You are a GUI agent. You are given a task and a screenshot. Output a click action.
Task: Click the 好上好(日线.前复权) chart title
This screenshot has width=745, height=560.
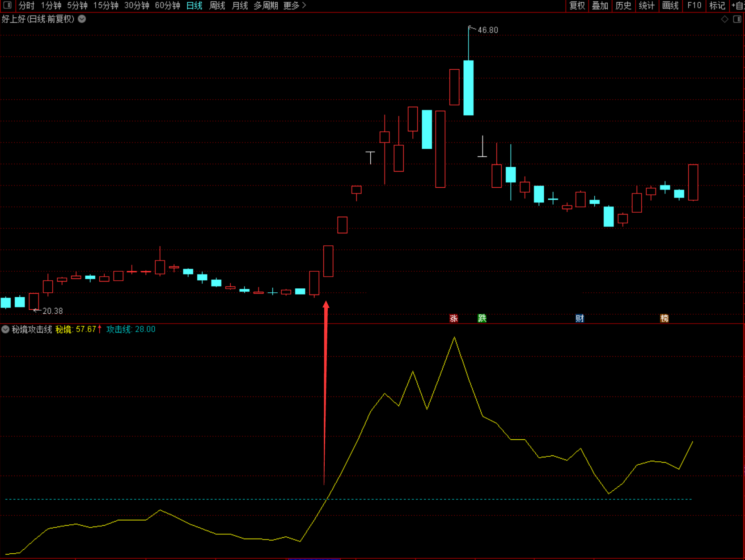click(x=38, y=19)
